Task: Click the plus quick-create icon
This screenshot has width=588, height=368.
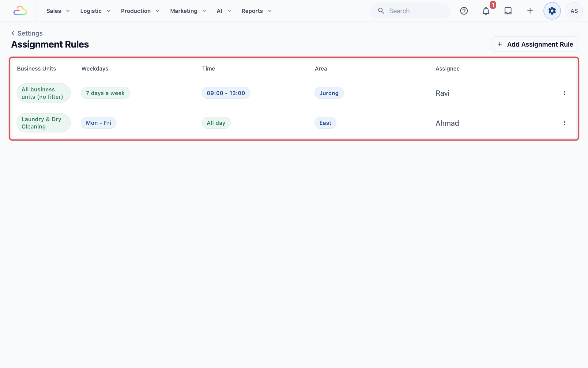Action: [530, 11]
